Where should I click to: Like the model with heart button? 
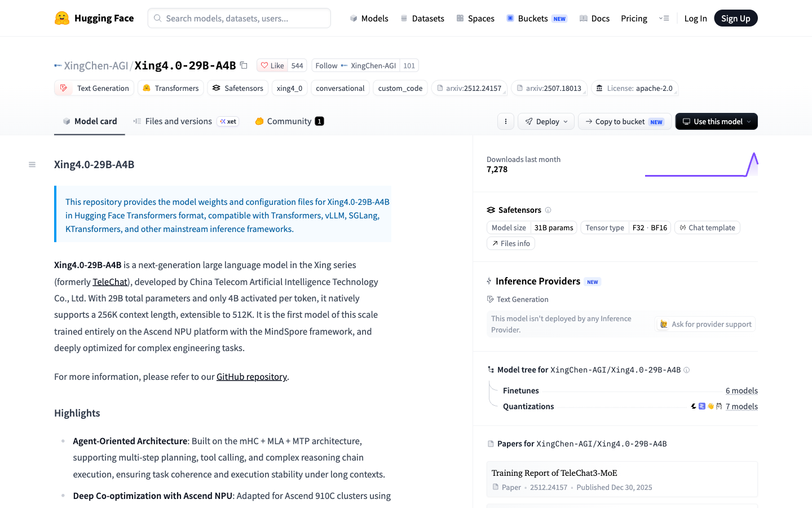(272, 65)
